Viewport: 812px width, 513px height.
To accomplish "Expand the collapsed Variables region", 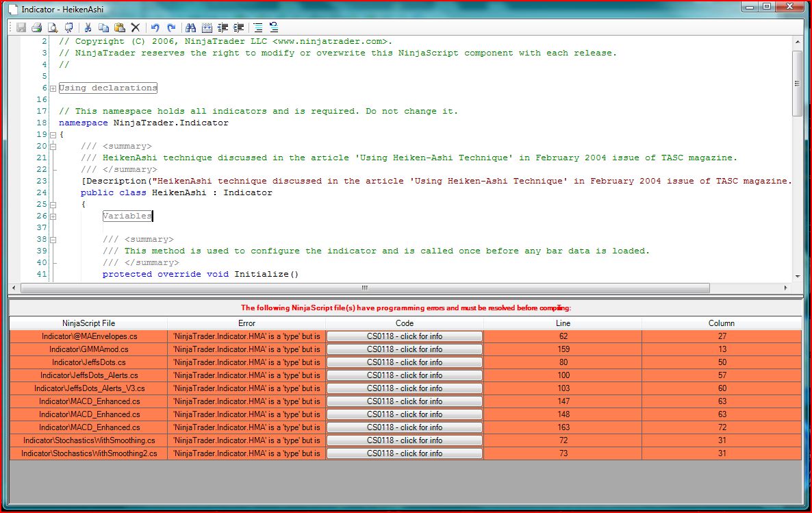I will [53, 216].
